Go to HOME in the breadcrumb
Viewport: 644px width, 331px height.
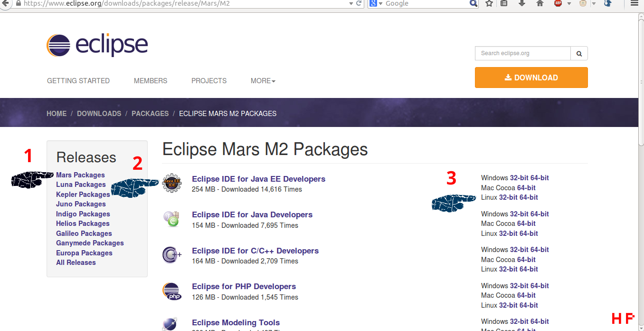point(57,114)
